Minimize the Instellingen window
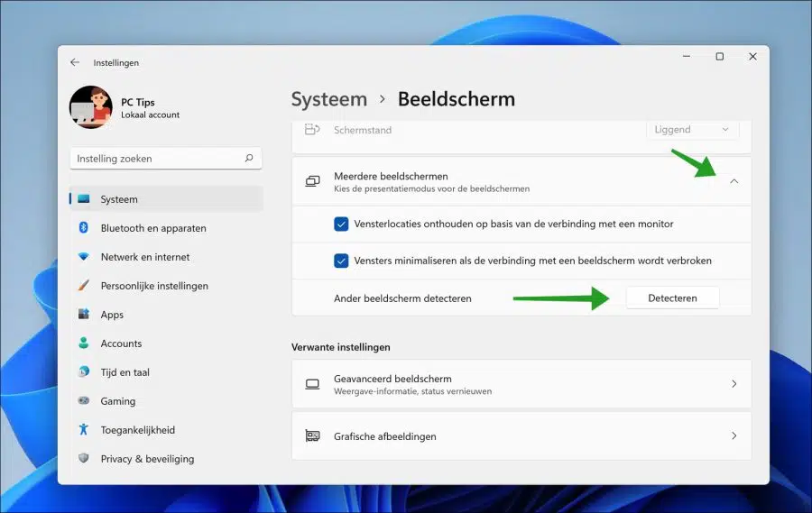Image resolution: width=812 pixels, height=513 pixels. (x=687, y=57)
